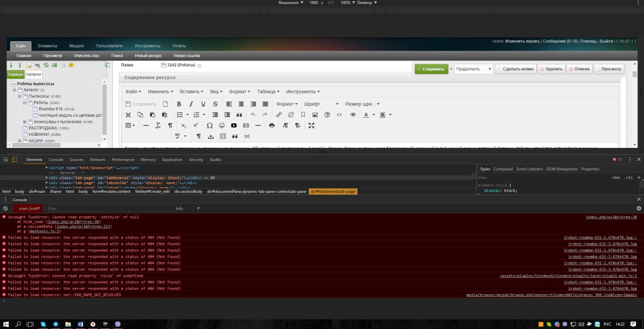Open the console log level Info dropdown
644x329 pixels.
click(x=187, y=208)
